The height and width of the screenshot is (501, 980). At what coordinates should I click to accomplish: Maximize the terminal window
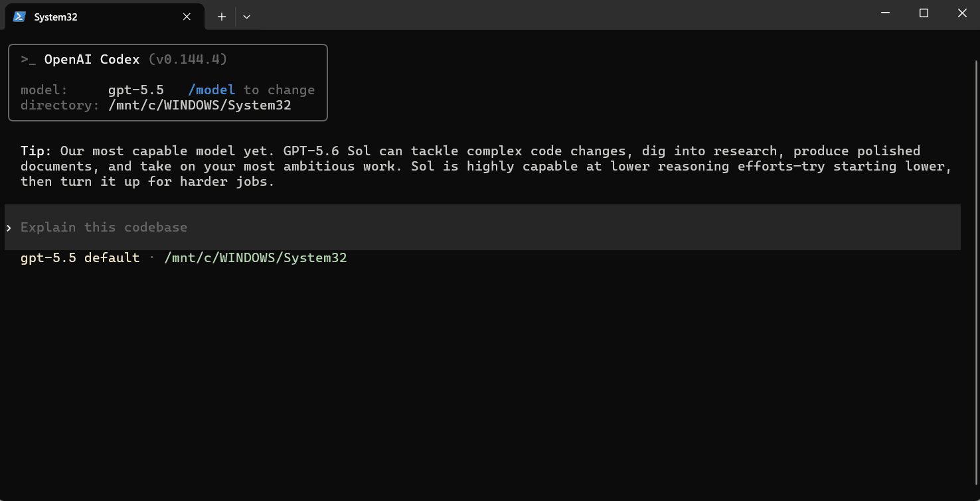[x=924, y=13]
